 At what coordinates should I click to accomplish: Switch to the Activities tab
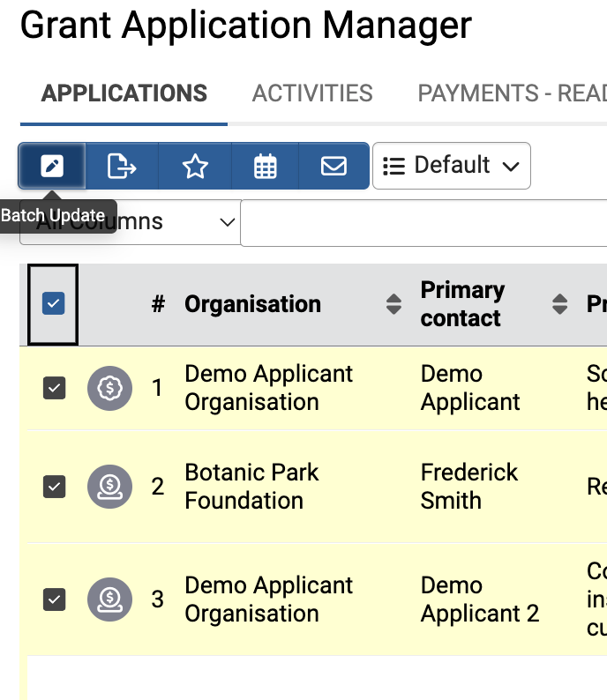click(x=312, y=93)
